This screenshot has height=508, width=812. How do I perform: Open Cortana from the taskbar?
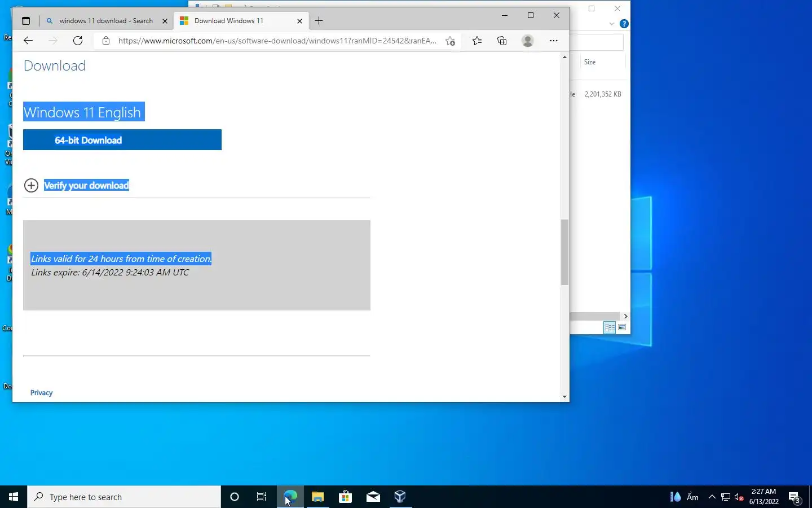coord(235,497)
